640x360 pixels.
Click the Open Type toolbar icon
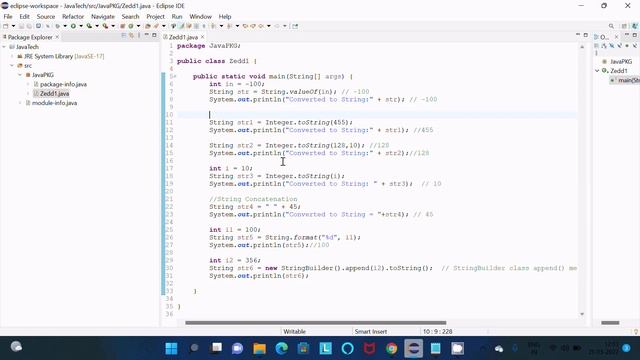coord(148,26)
